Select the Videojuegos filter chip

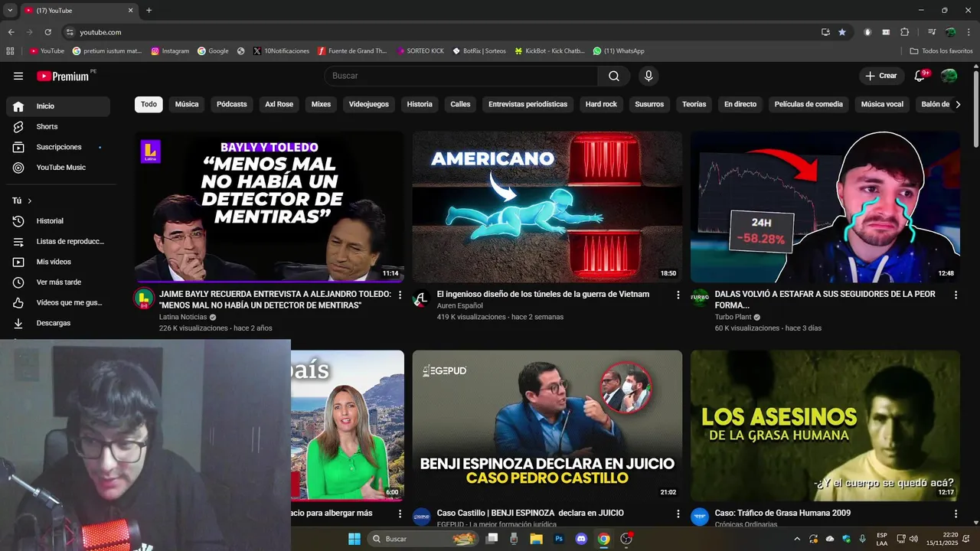pos(369,104)
